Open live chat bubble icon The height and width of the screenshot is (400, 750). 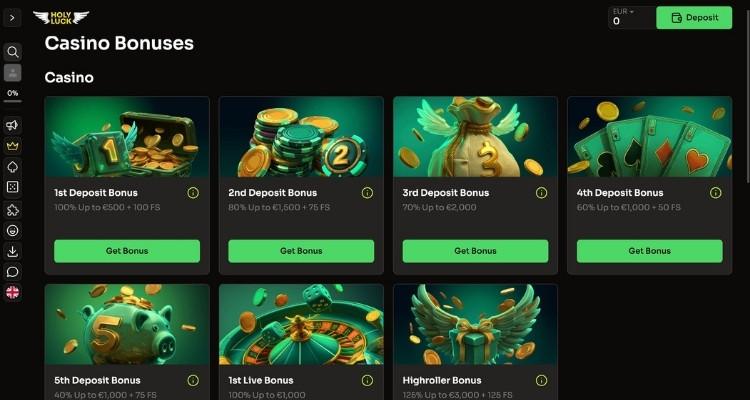(12, 272)
